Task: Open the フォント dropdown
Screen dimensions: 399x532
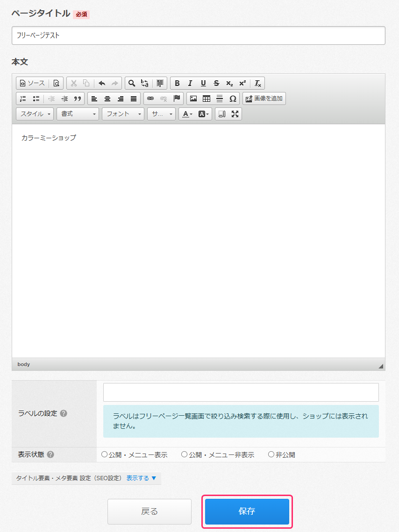Action: (x=123, y=114)
